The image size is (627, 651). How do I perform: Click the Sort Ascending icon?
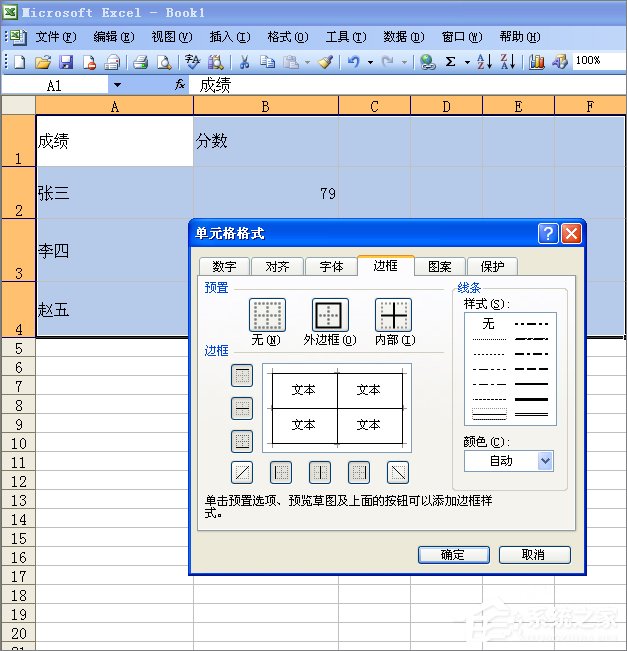(x=484, y=62)
